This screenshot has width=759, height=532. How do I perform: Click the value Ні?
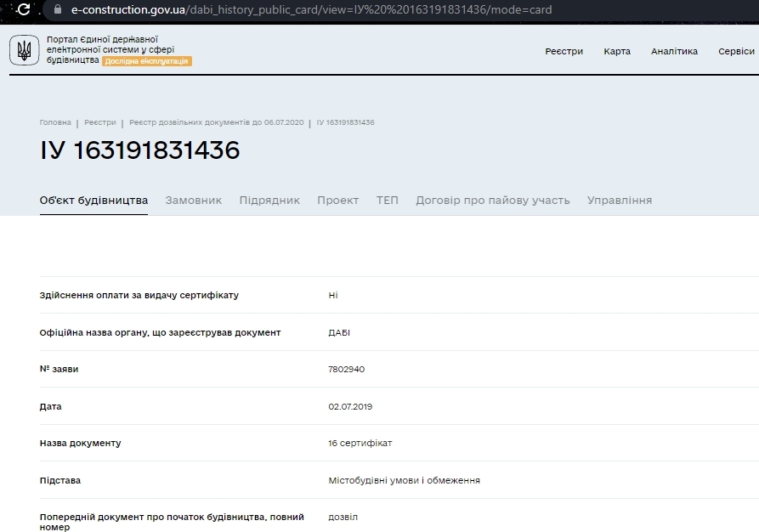333,295
